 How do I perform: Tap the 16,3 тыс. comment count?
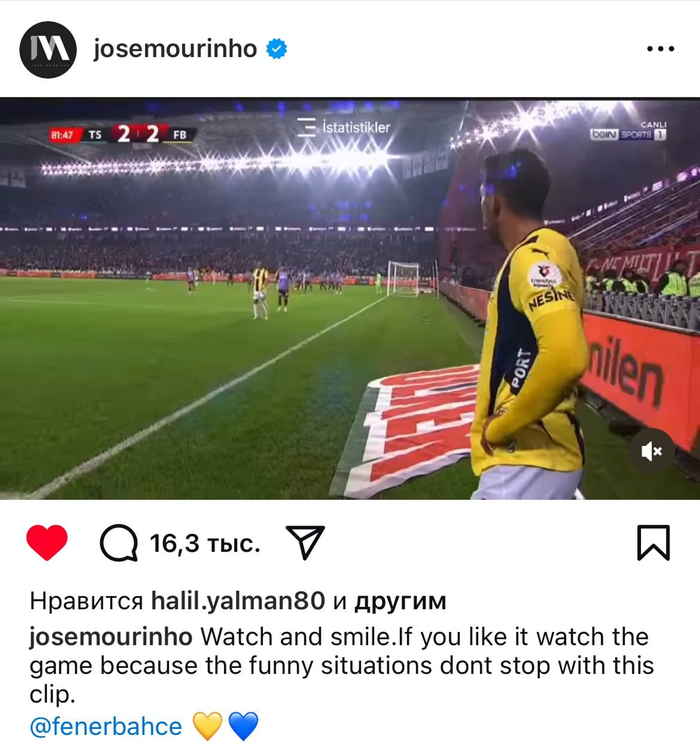205,543
